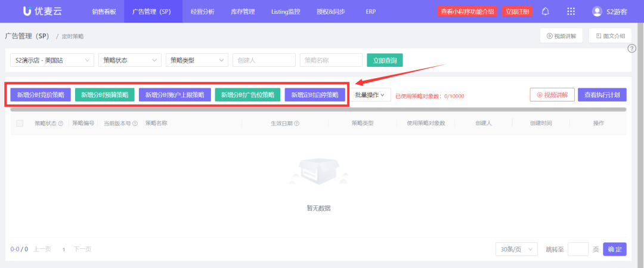Open the 30条/页 page size dropdown
Image resolution: width=644 pixels, height=268 pixels.
(x=516, y=249)
